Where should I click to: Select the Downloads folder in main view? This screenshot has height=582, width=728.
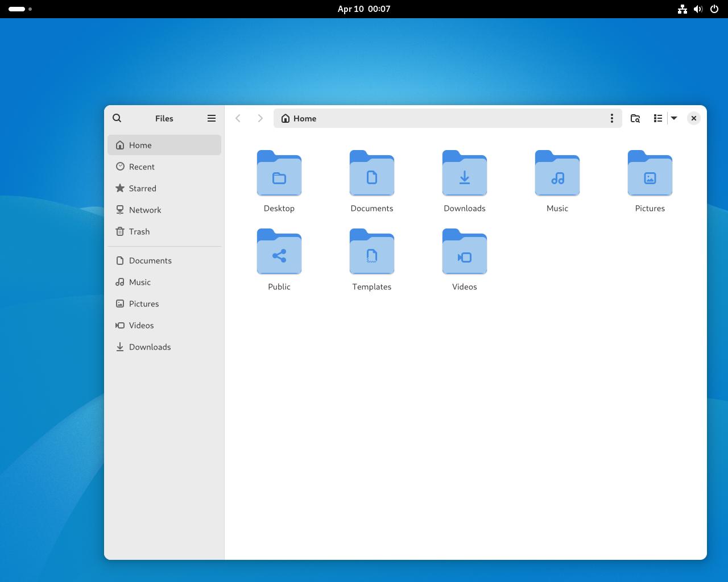pos(465,173)
